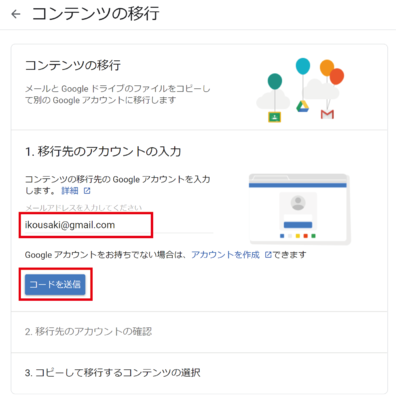This screenshot has width=396, height=400.
Task: Select the 1. 移行先のアカウントの入力 heading
Action: (103, 152)
